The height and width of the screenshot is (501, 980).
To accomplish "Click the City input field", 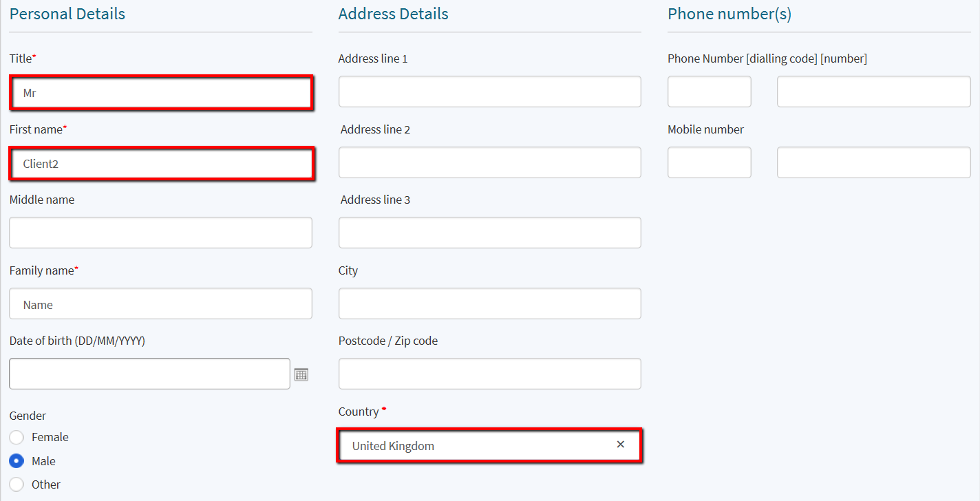I will (489, 303).
